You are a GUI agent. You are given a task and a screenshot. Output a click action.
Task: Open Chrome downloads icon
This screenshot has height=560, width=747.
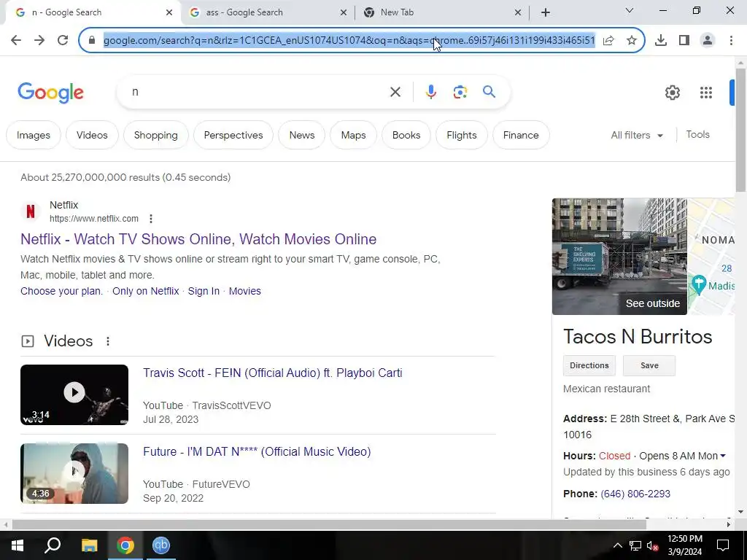(661, 41)
